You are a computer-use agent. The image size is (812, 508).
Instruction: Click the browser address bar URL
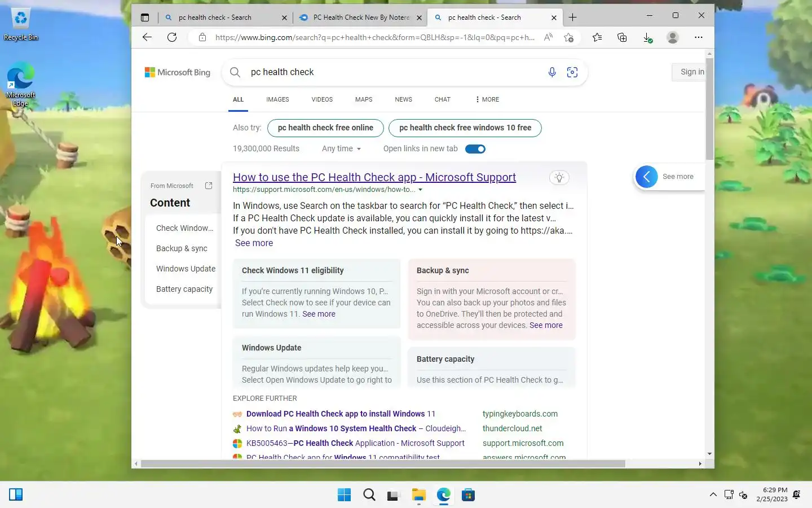(x=375, y=37)
